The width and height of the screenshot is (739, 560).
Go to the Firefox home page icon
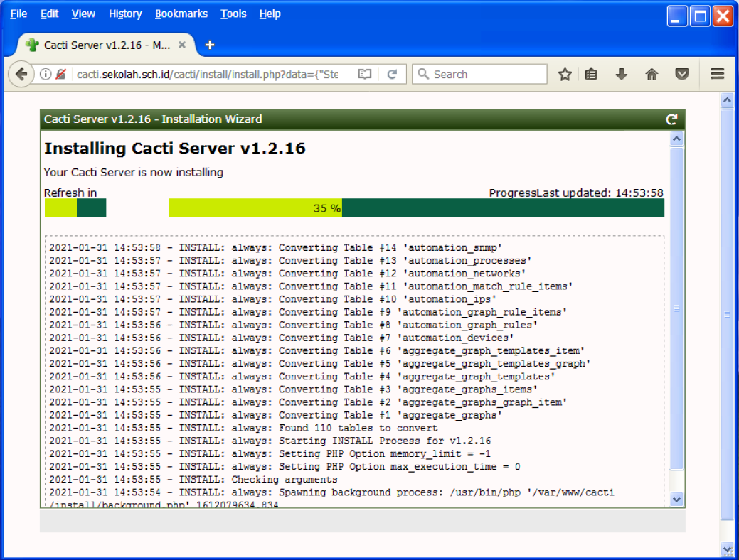[652, 74]
